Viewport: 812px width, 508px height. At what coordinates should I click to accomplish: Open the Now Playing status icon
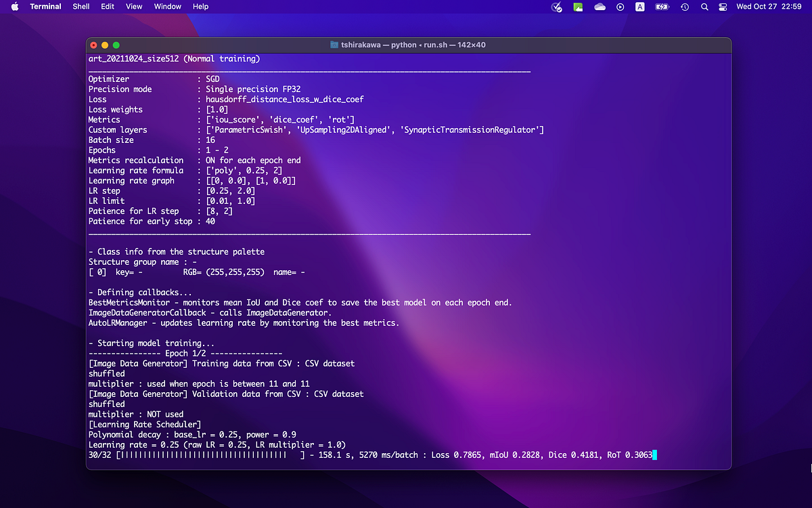tap(621, 7)
